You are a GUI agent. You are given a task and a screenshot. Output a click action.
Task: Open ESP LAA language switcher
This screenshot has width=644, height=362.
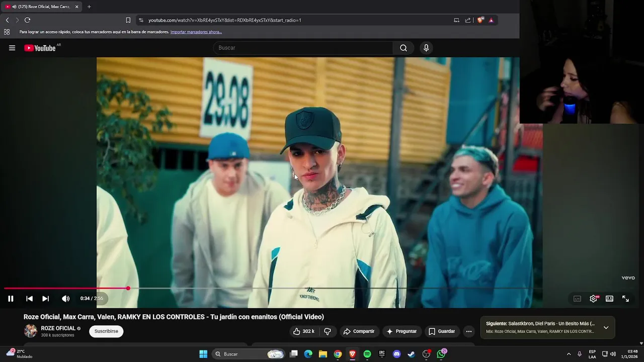[x=592, y=354]
